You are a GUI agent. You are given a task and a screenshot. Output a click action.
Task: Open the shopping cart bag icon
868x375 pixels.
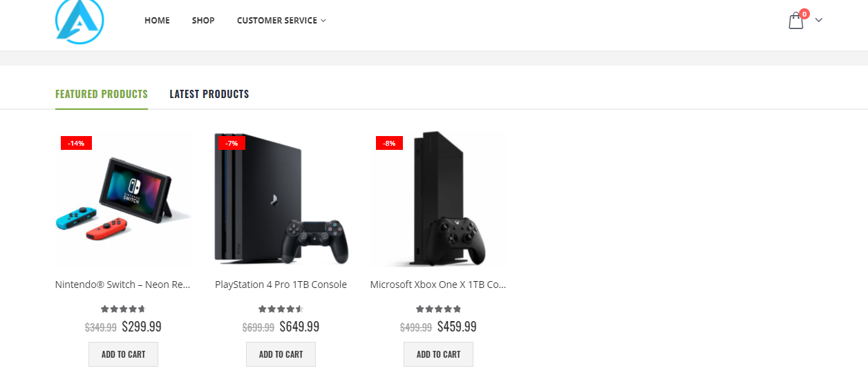(796, 21)
